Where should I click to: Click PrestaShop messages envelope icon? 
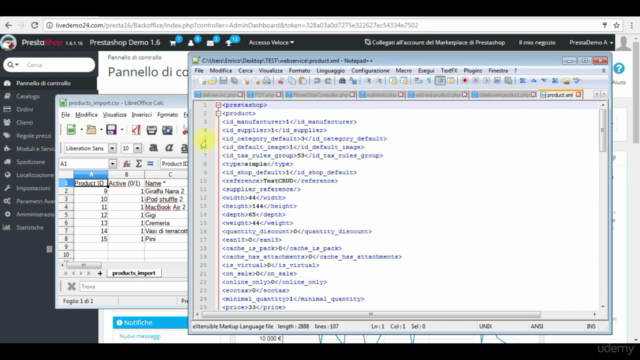210,42
